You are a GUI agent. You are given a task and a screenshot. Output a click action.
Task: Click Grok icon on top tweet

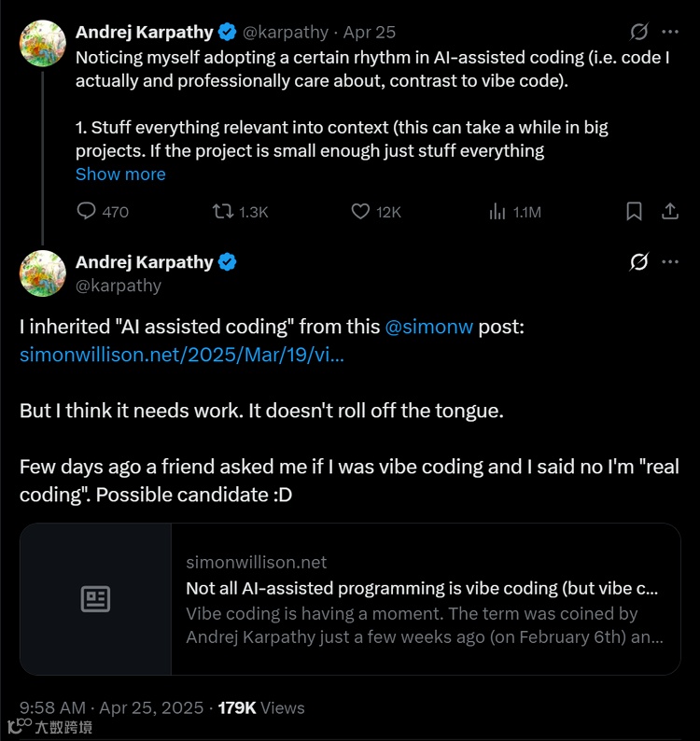pyautogui.click(x=639, y=32)
